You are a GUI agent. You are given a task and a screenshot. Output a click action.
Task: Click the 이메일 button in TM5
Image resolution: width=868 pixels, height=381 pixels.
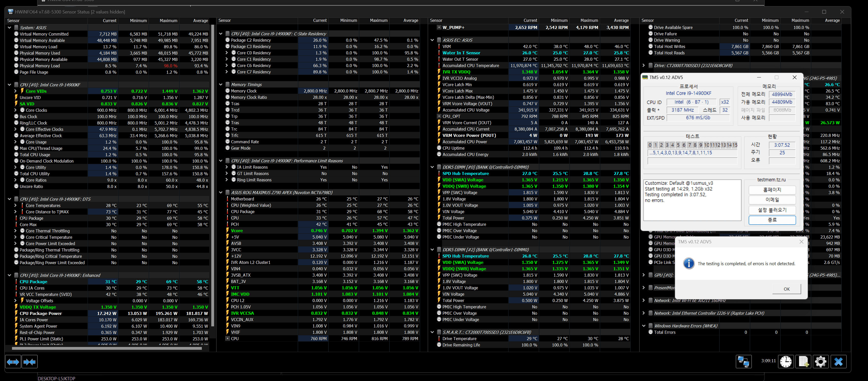(772, 200)
